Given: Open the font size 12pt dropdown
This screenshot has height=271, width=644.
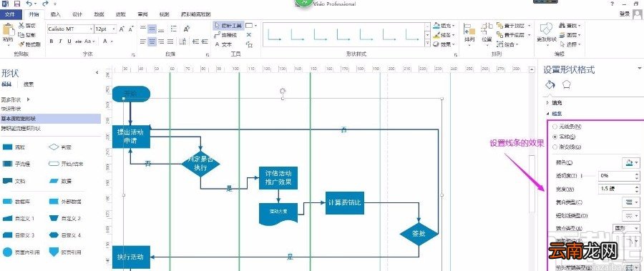Looking at the screenshot, I should click(x=106, y=29).
